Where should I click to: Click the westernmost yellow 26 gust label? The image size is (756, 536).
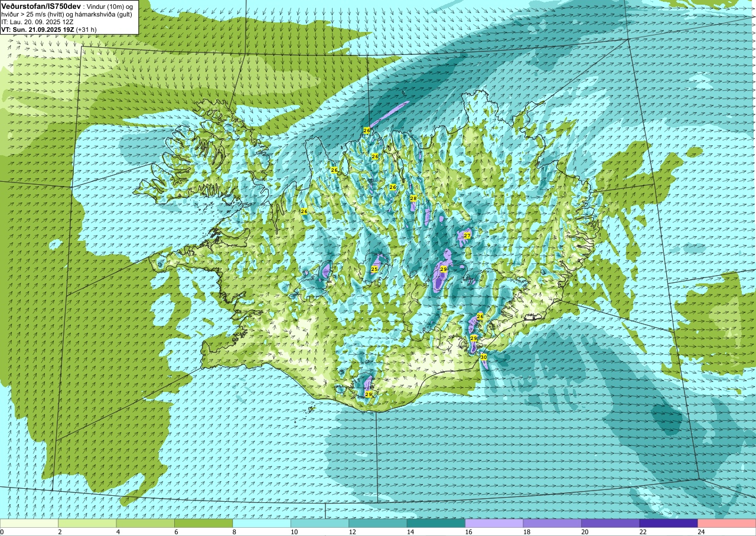point(304,211)
